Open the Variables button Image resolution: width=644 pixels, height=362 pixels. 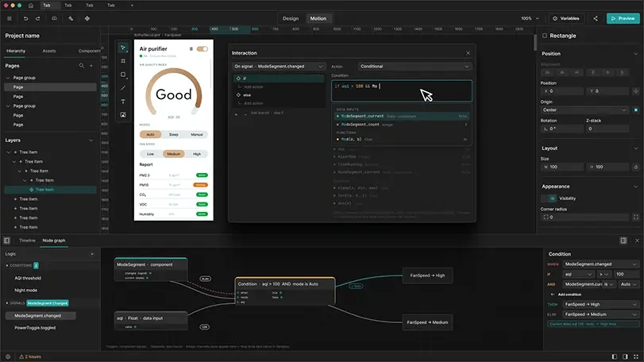tap(566, 18)
